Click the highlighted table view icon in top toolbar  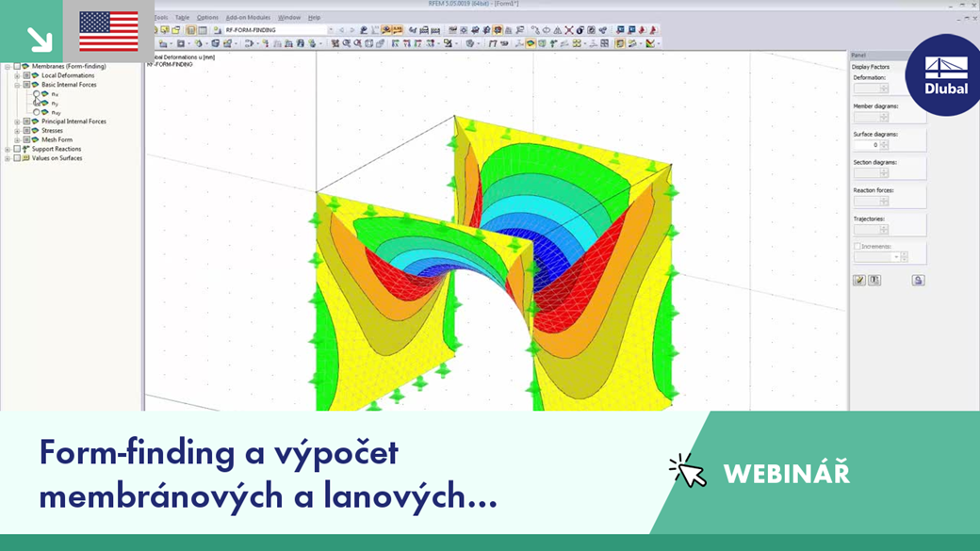point(191,30)
